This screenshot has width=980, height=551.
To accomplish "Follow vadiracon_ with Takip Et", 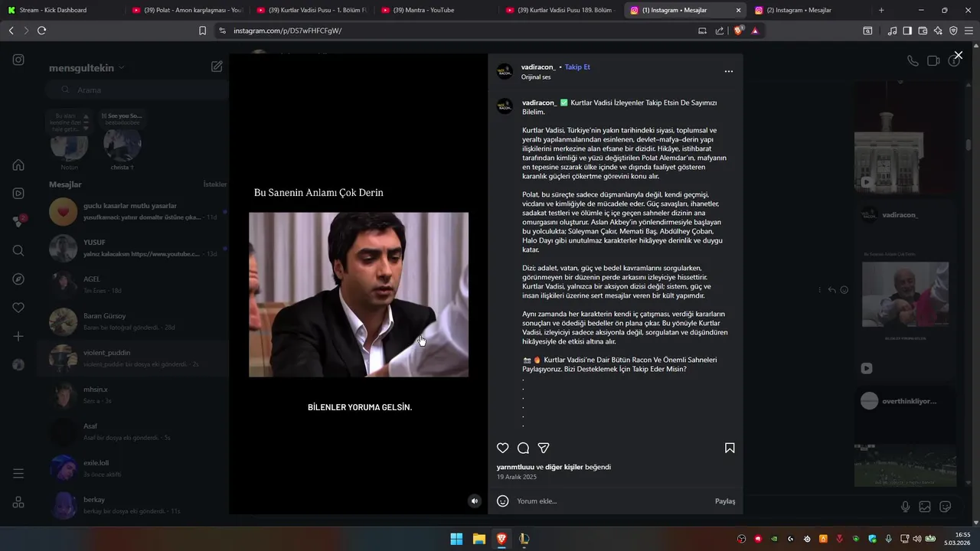I will (577, 67).
